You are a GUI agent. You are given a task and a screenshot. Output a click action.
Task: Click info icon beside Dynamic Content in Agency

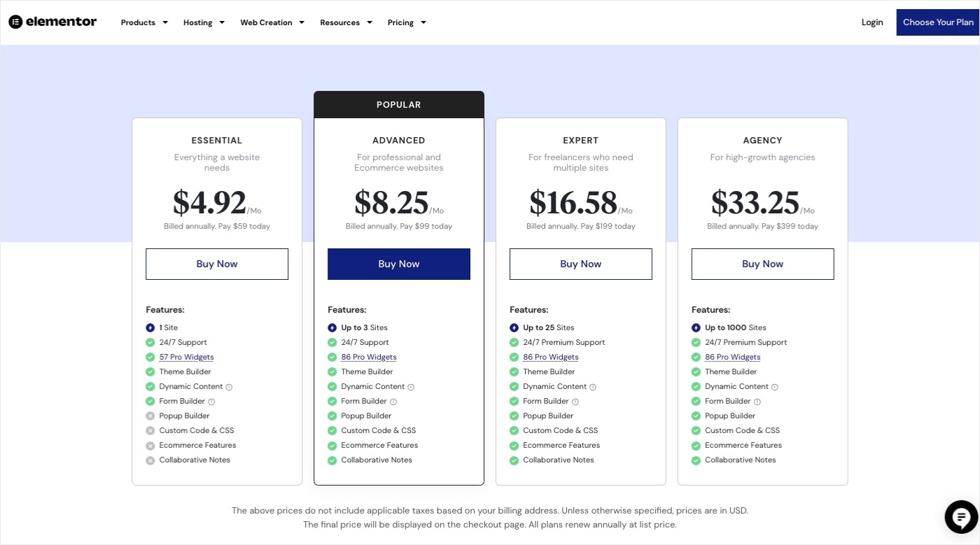click(775, 387)
